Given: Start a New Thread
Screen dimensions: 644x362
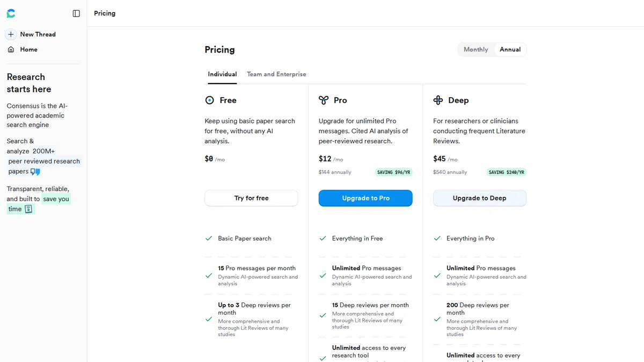Looking at the screenshot, I should pos(38,34).
